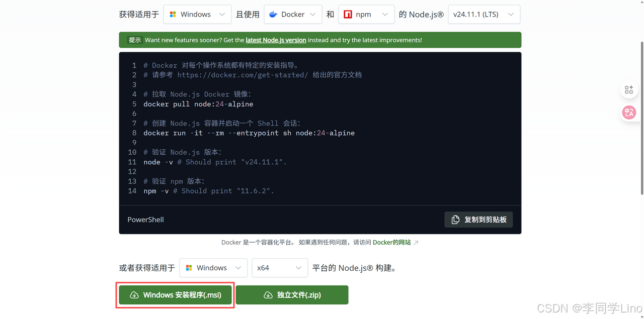Open the install method dropdown showing Docker
Image resolution: width=644 pixels, height=319 pixels.
(293, 14)
